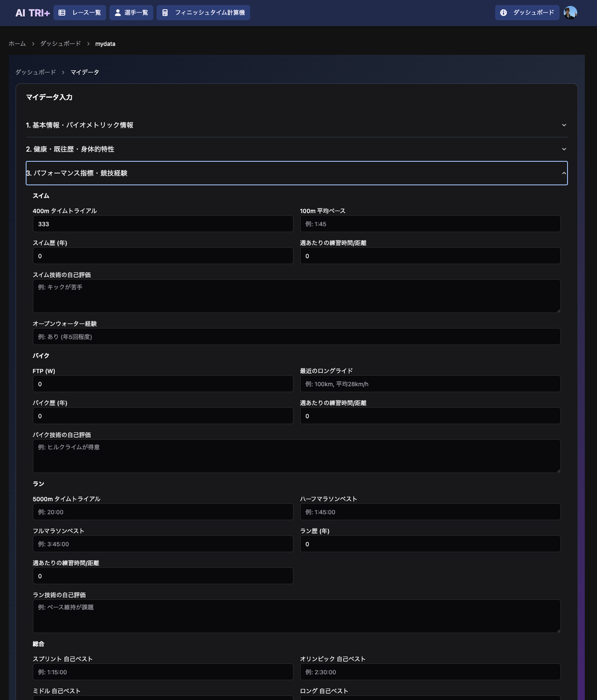Open the 選手一覧 athlete list page

[131, 13]
